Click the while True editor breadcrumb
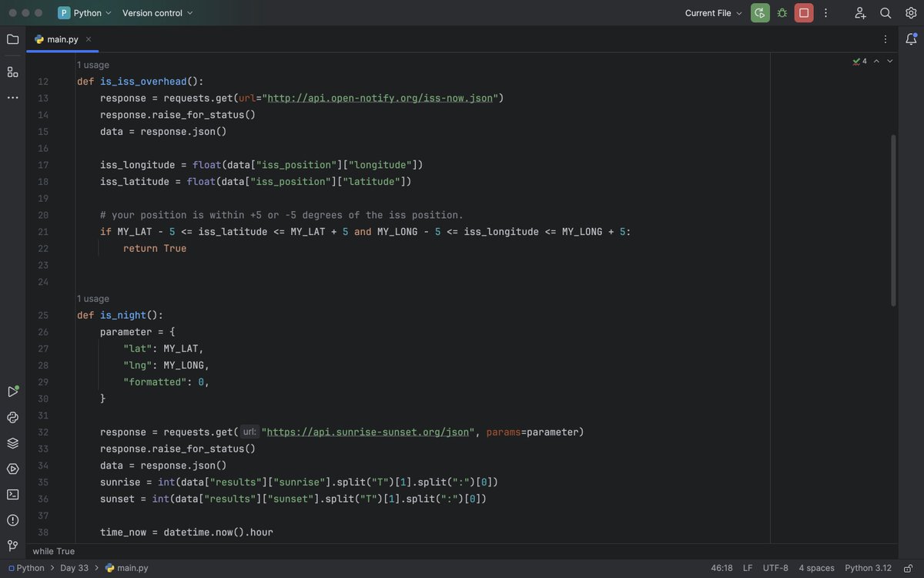924x578 pixels. 54,551
